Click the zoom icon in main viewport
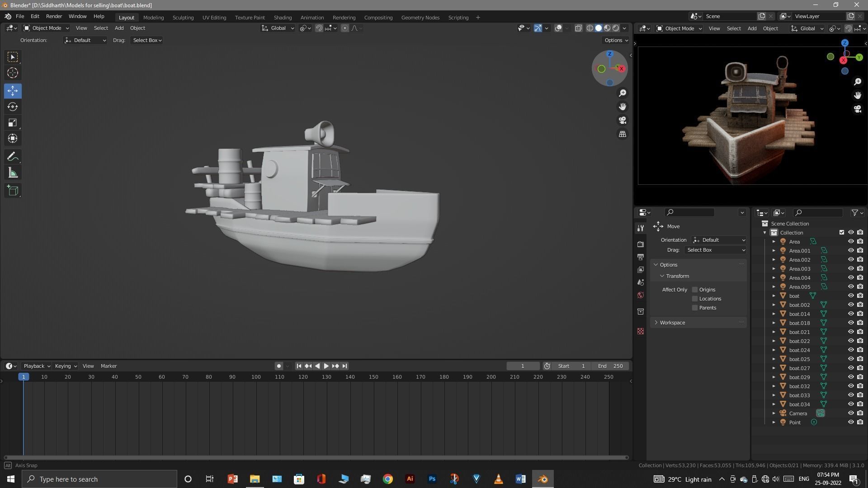 pos(623,93)
